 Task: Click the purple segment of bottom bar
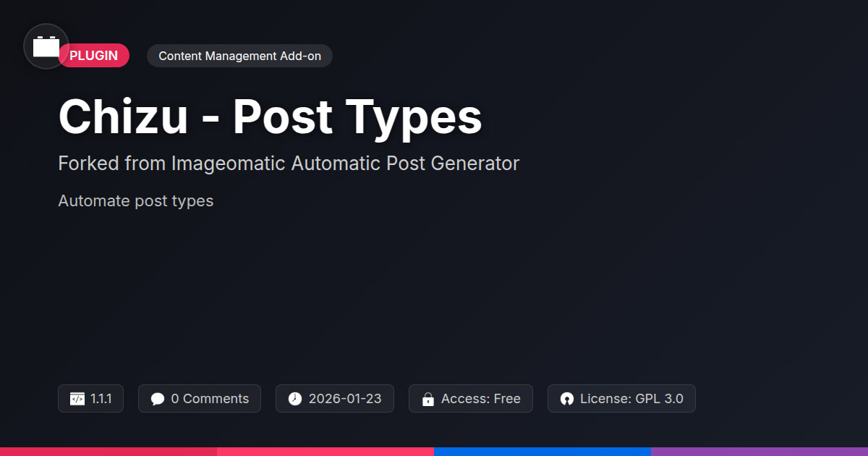[759, 451]
